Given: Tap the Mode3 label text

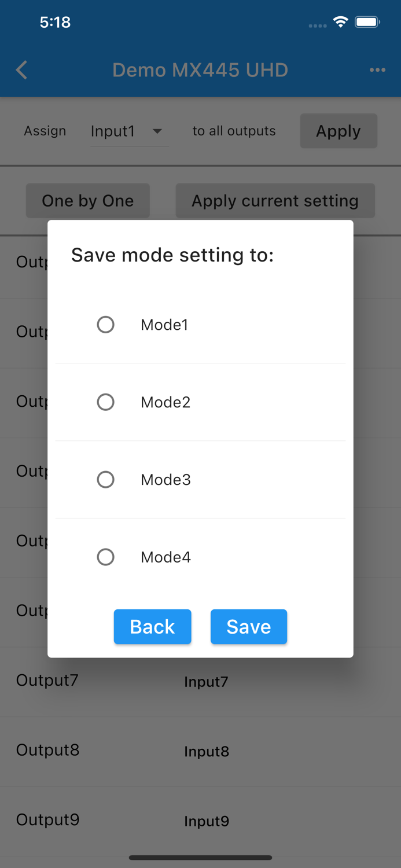Looking at the screenshot, I should click(166, 480).
